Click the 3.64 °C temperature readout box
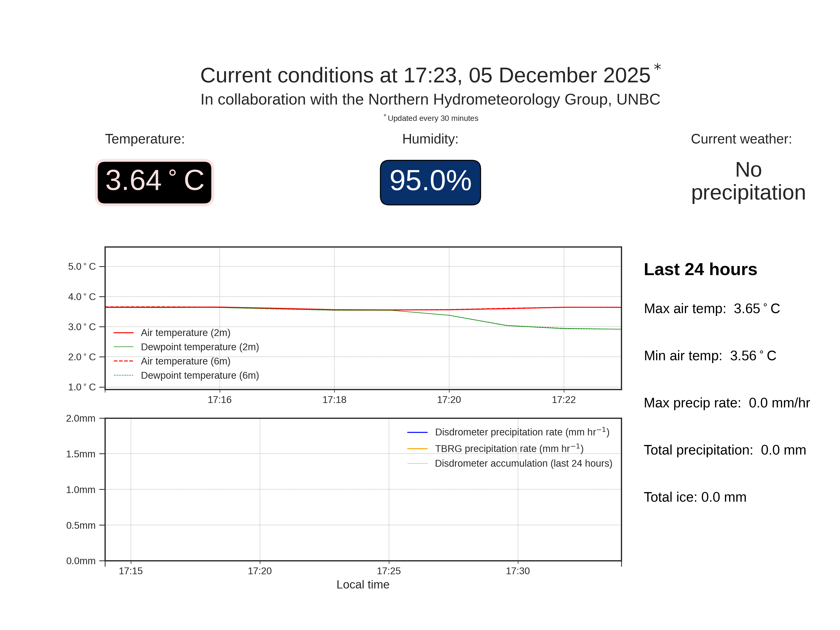Image resolution: width=840 pixels, height=630 pixels. pyautogui.click(x=154, y=182)
